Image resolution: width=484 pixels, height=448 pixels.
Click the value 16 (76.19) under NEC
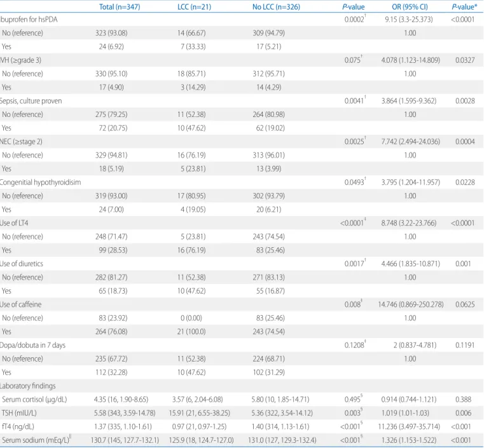[x=191, y=155]
